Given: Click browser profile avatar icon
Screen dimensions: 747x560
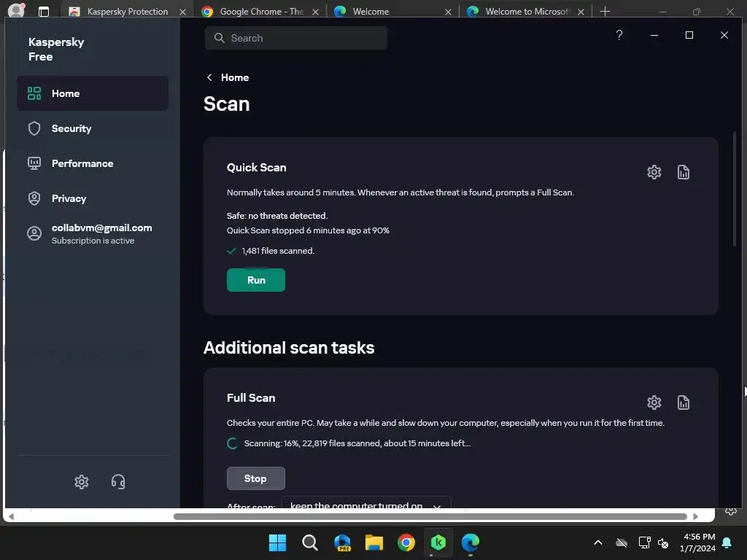Looking at the screenshot, I should 16,10.
